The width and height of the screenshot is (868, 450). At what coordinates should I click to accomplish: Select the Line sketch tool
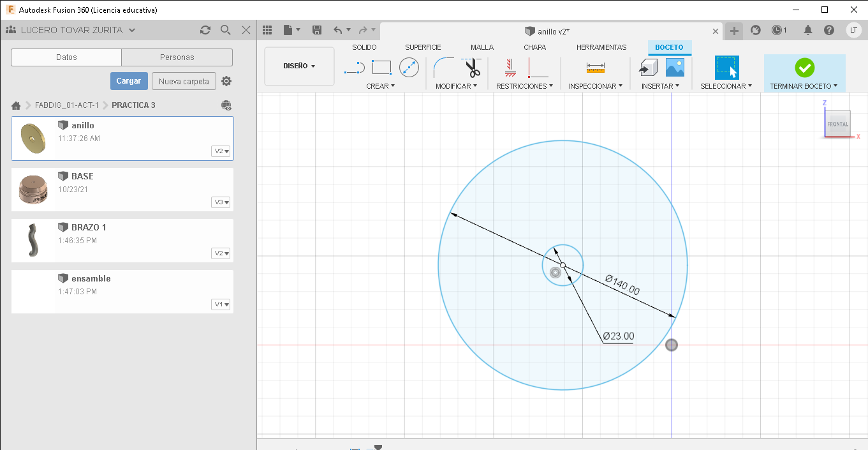coord(354,67)
